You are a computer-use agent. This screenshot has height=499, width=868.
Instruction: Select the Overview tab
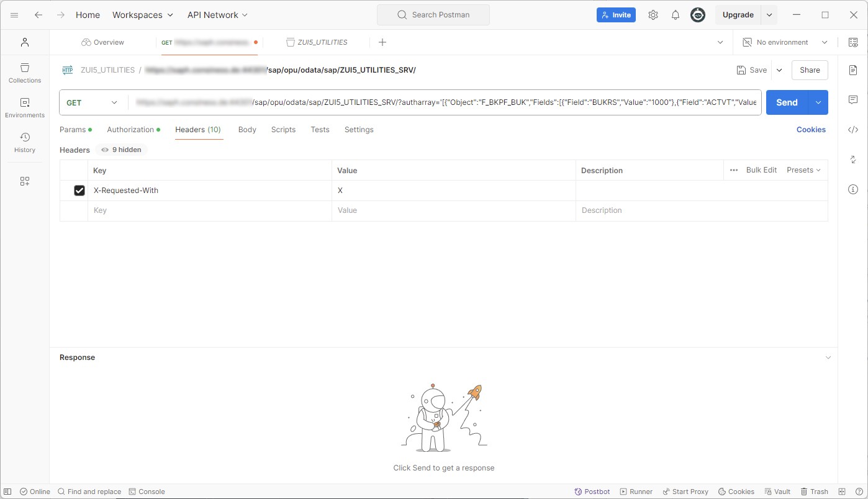pyautogui.click(x=102, y=42)
